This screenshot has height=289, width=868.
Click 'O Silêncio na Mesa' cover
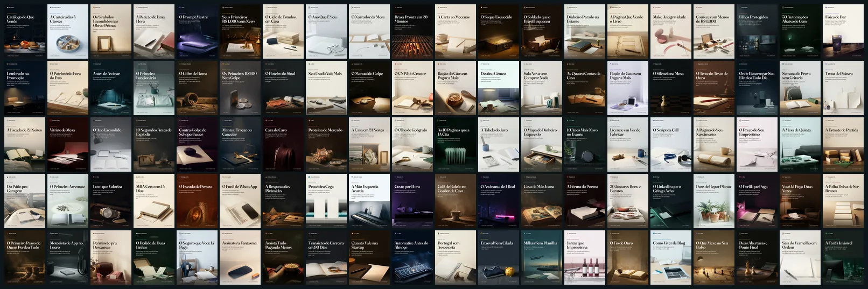pyautogui.click(x=670, y=88)
